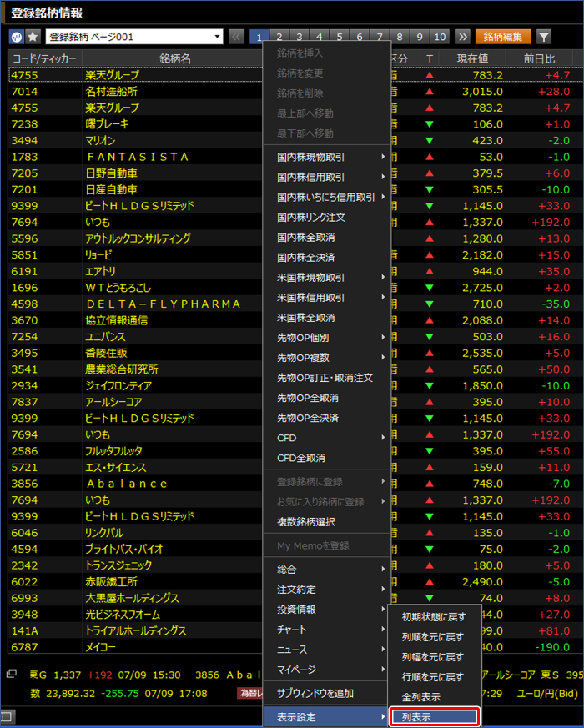
Task: Select 複数銘柄選択 menu item
Action: [x=327, y=522]
